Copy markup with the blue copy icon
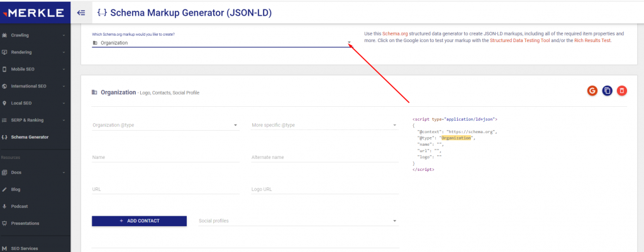644x252 pixels. 607,90
